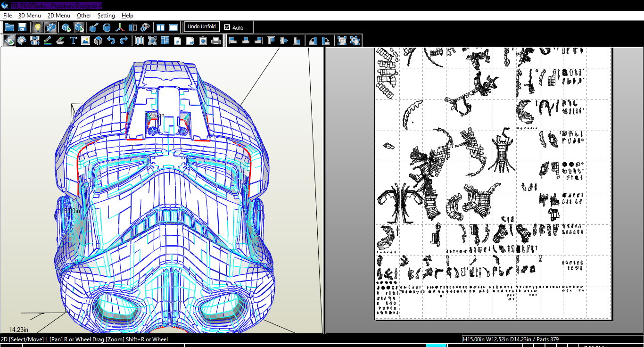Switch to split two-pane window layout
This screenshot has width=644, height=347.
tap(161, 27)
